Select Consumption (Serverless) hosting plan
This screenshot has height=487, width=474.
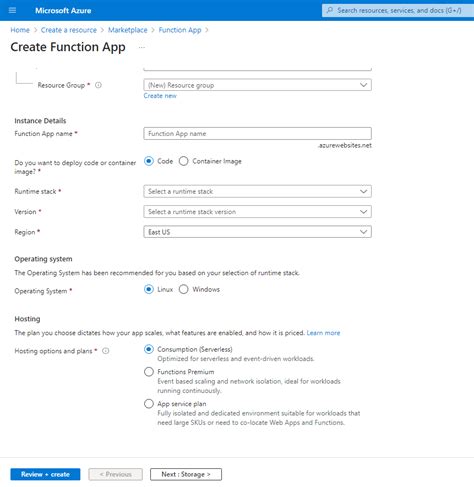[x=149, y=349]
